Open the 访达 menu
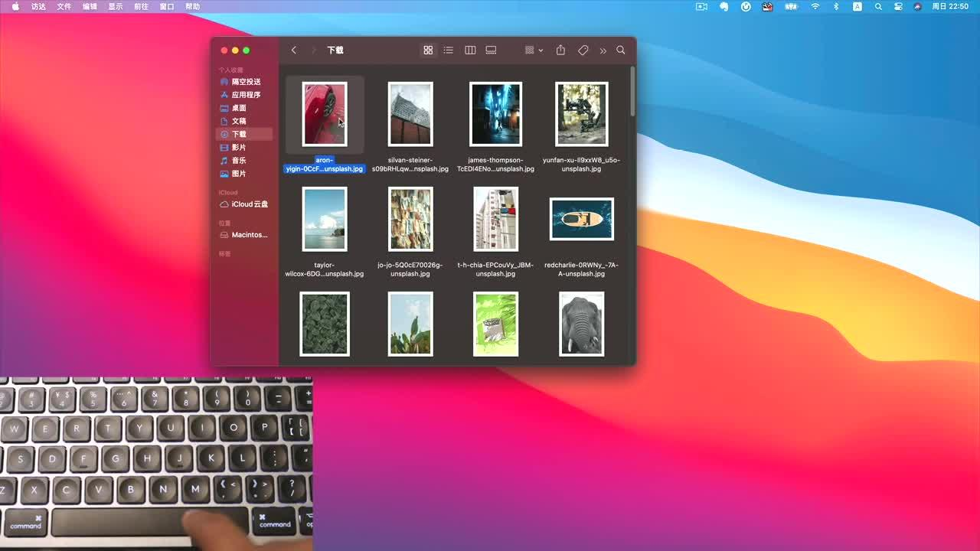980x551 pixels. click(x=38, y=6)
